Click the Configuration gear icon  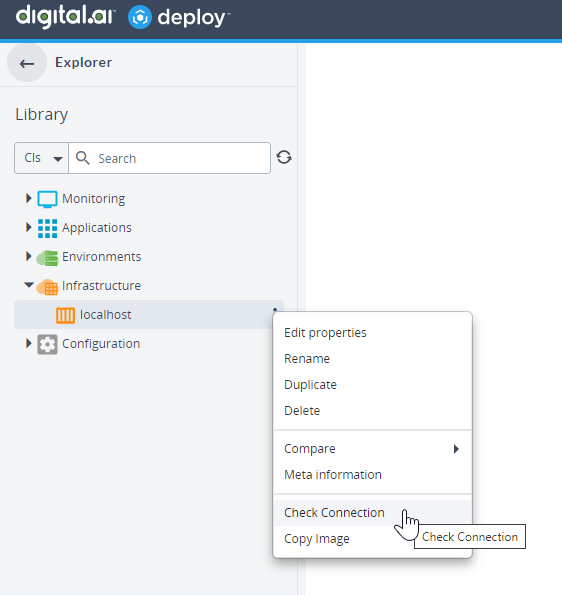click(47, 344)
